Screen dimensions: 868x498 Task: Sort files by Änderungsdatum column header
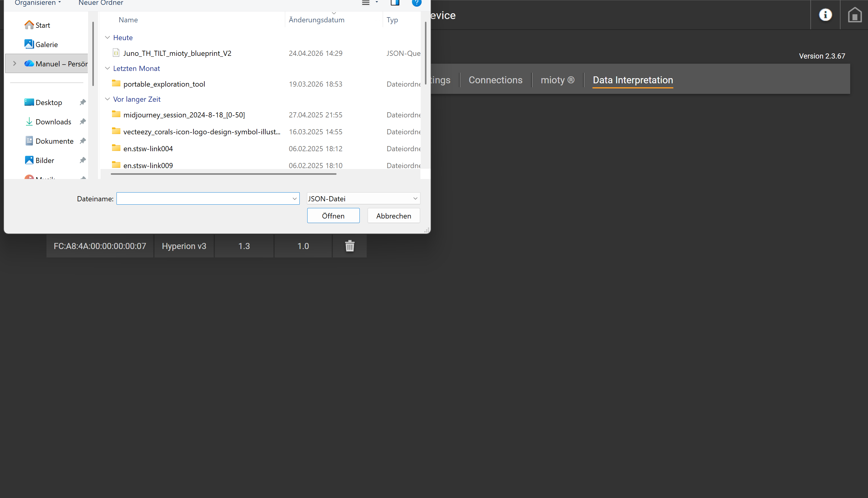tap(316, 20)
